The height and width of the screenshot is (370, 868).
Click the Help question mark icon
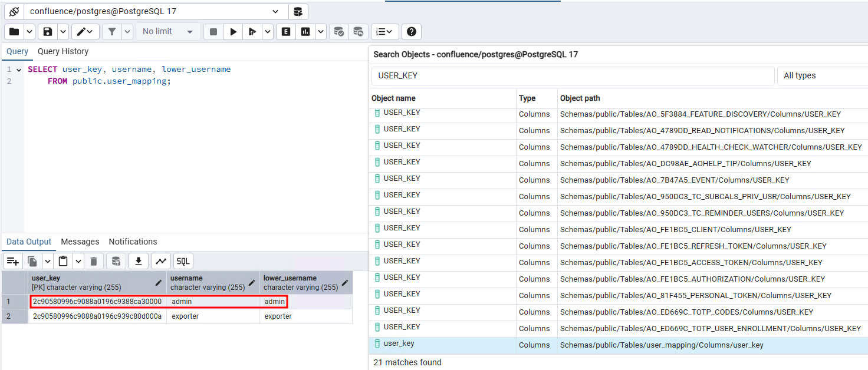412,32
